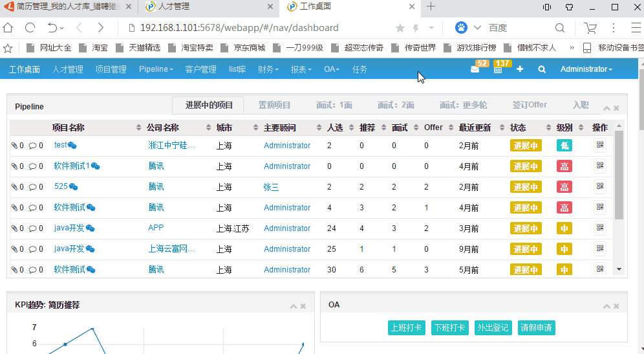This screenshot has height=354, width=644.
Task: Go to 人才管理 in navbar
Action: [68, 69]
